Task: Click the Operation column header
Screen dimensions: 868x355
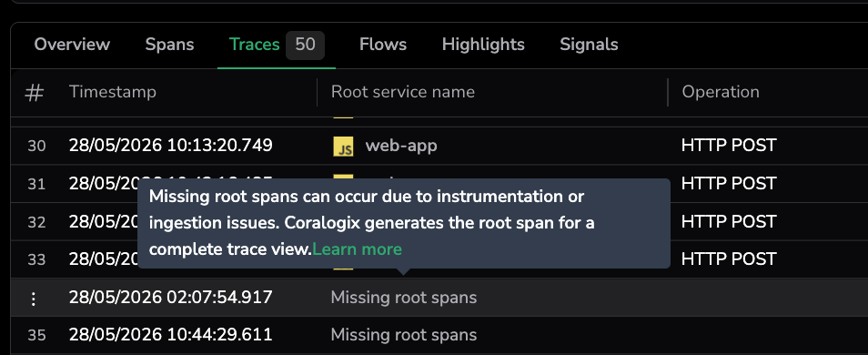Action: point(721,92)
